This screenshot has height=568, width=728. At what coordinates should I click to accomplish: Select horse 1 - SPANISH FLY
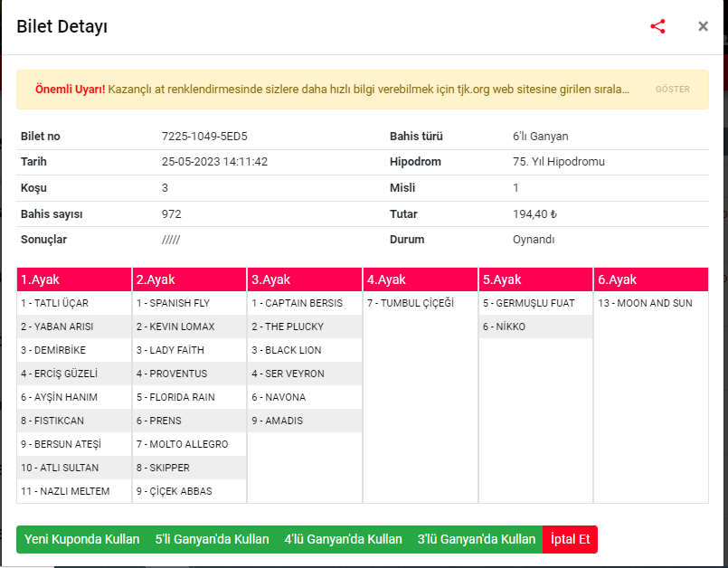pyautogui.click(x=189, y=303)
